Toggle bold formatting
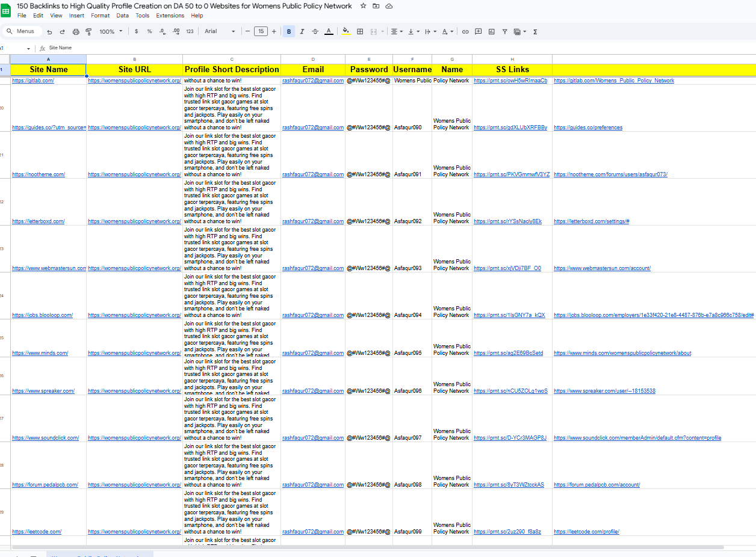 coord(288,31)
